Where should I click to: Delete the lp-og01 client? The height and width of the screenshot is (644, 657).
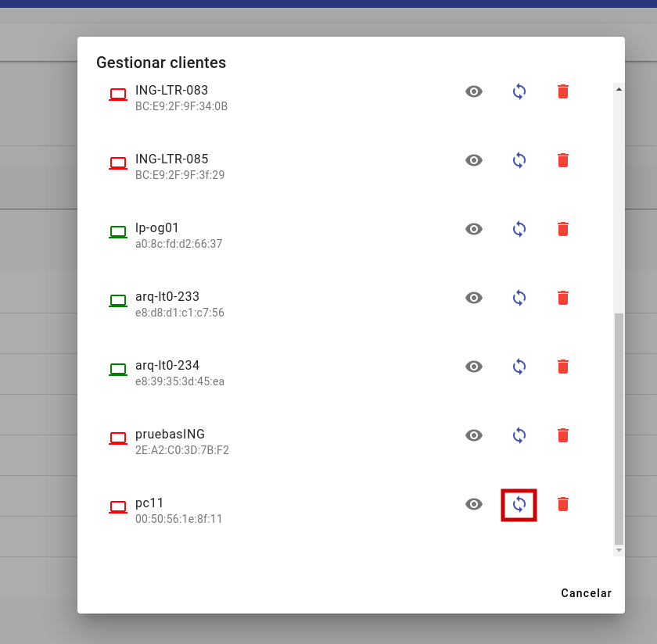tap(562, 229)
